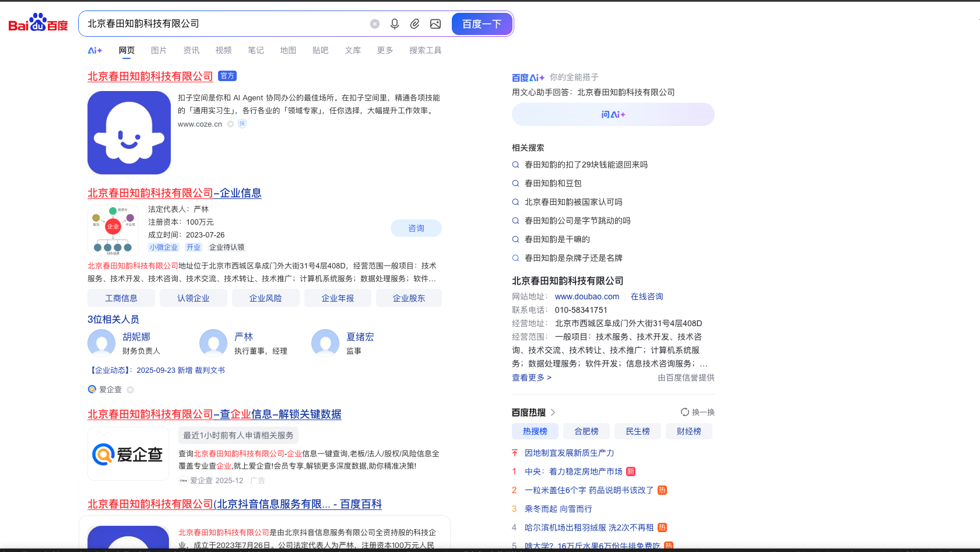Click the paperclip attachment icon
Screen dimensions: 980x552
pos(415,23)
